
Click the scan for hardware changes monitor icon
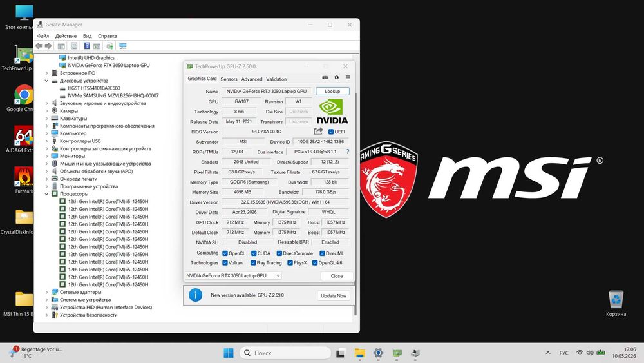123,46
